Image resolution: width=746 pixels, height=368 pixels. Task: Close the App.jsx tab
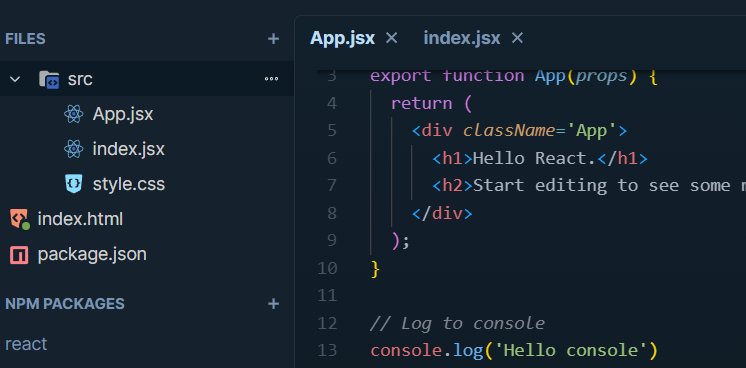click(x=391, y=38)
